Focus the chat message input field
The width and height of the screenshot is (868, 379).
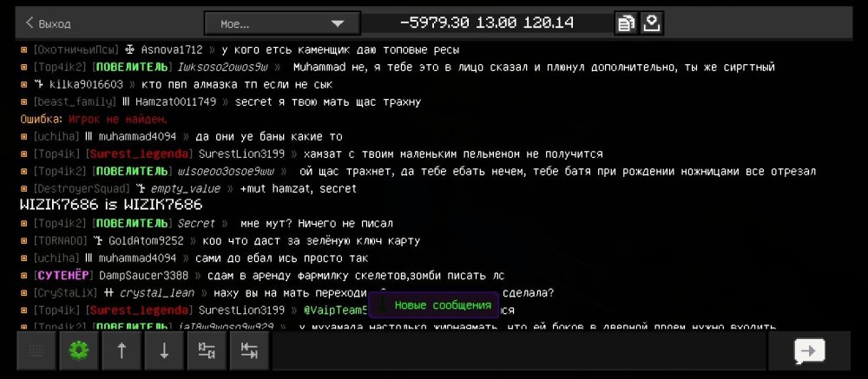pos(519,350)
